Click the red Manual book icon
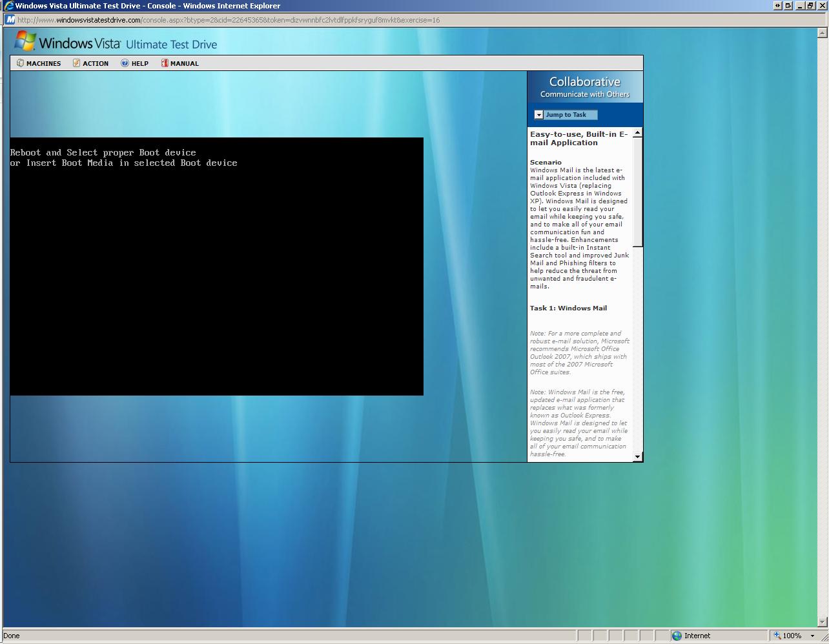This screenshot has height=644, width=829. click(x=165, y=63)
